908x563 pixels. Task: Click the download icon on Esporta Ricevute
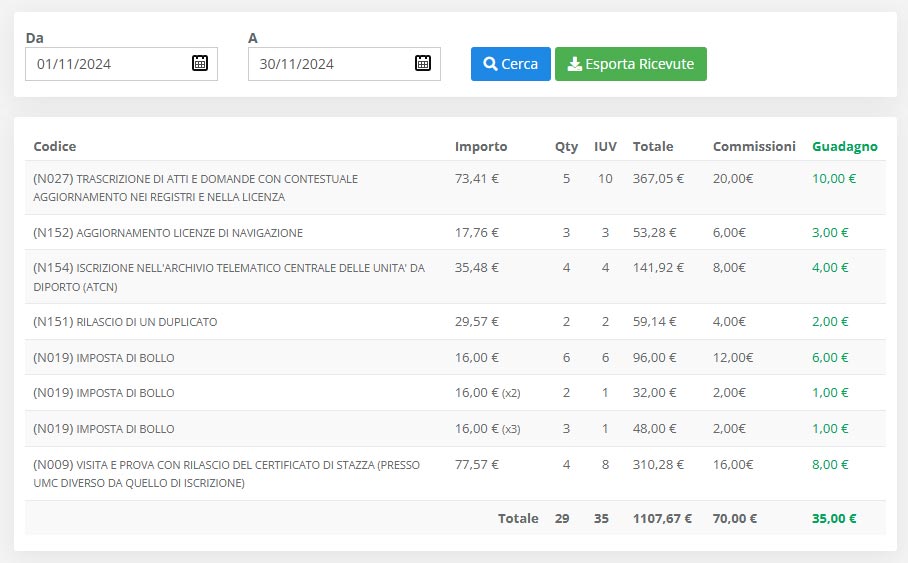click(x=574, y=64)
